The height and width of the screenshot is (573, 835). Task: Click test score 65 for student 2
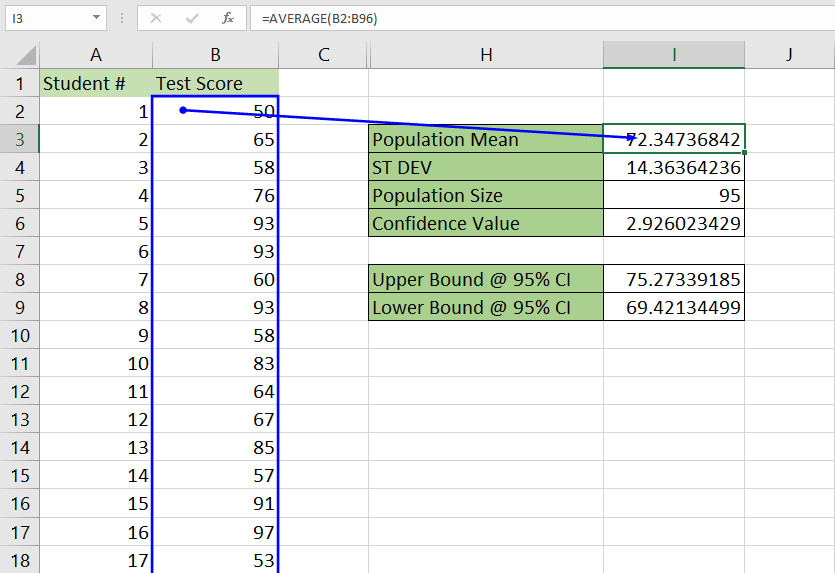pos(215,140)
